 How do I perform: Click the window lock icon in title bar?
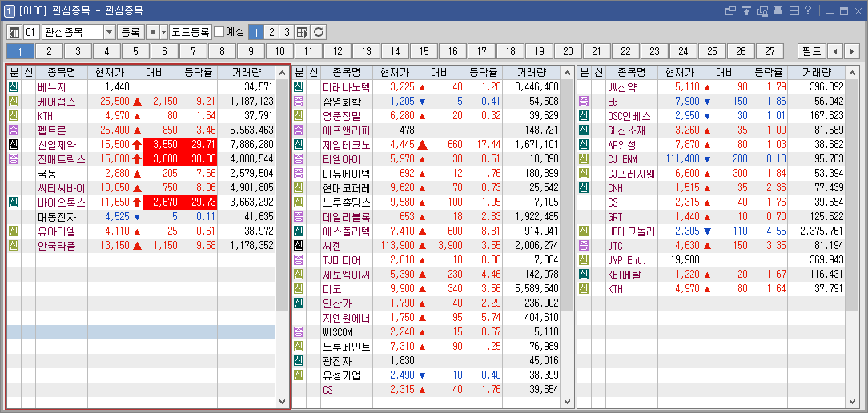coord(763,10)
